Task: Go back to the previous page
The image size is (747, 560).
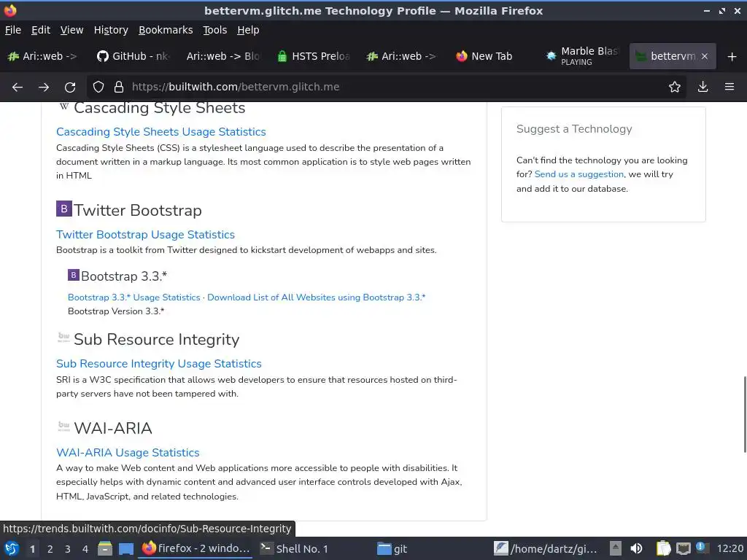Action: click(18, 87)
